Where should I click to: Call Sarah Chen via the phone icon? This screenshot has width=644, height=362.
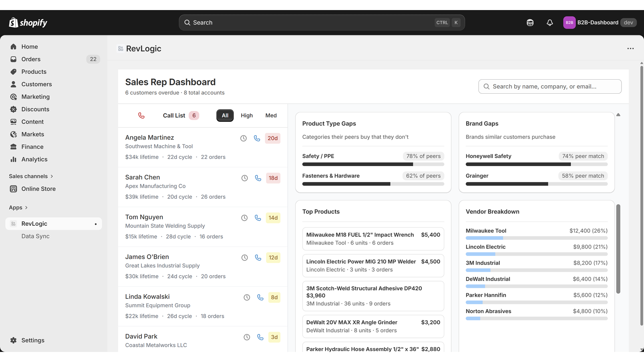258,178
